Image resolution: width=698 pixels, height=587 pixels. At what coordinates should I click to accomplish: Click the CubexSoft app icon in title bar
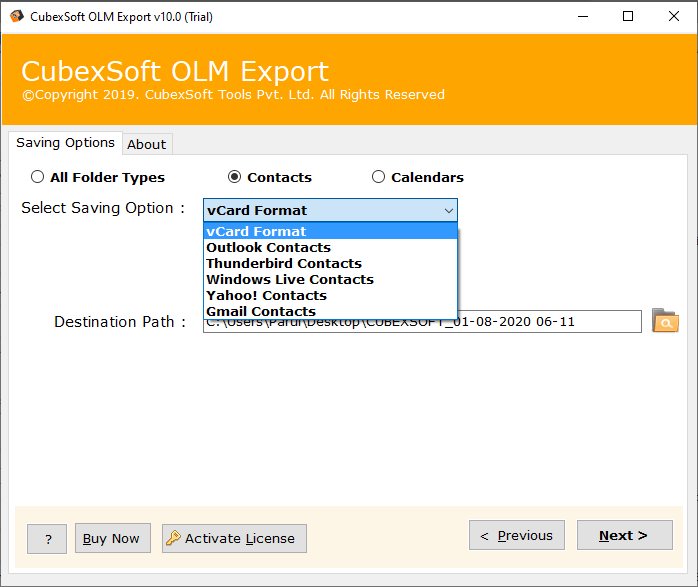click(x=17, y=16)
